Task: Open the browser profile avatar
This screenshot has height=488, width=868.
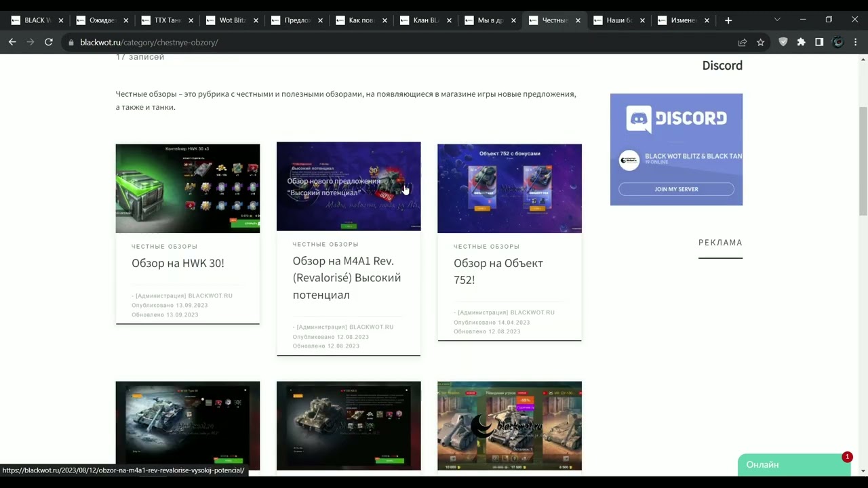Action: point(838,42)
